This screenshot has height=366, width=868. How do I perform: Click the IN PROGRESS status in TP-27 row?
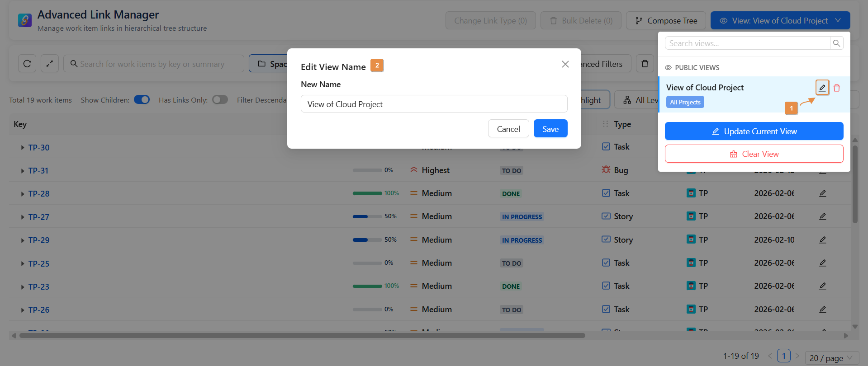pos(522,217)
